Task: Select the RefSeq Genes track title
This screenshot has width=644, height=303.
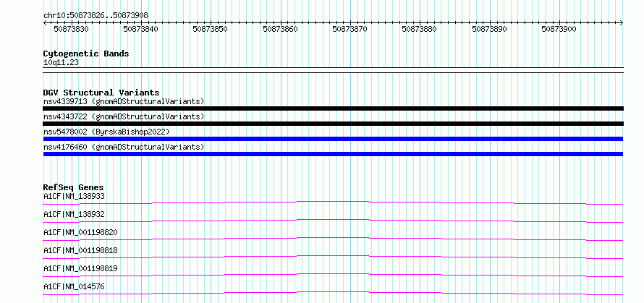Action: tap(74, 187)
